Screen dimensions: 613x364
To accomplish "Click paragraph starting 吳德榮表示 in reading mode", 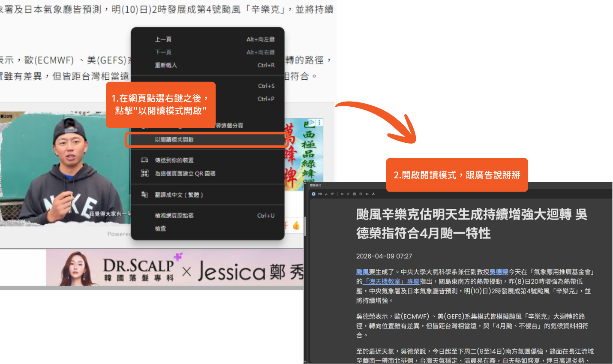I will pyautogui.click(x=472, y=326).
